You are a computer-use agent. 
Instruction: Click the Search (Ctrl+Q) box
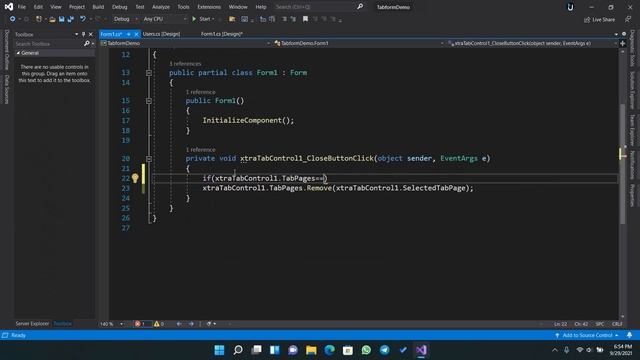pos(314,7)
